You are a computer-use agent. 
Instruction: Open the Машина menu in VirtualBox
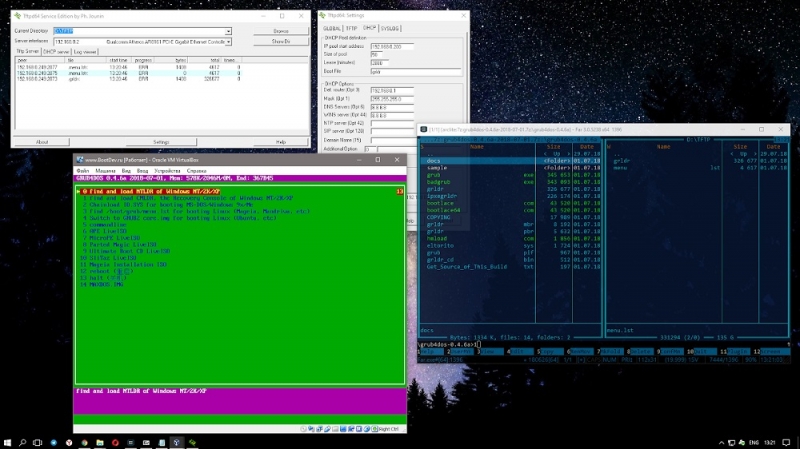(x=105, y=170)
